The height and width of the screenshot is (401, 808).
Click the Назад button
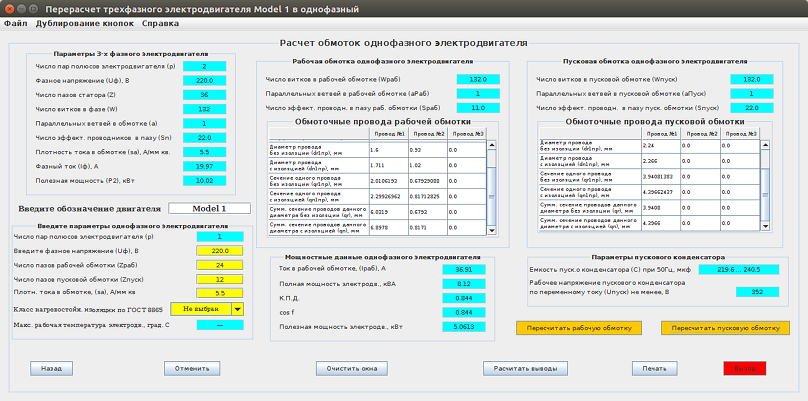[51, 368]
